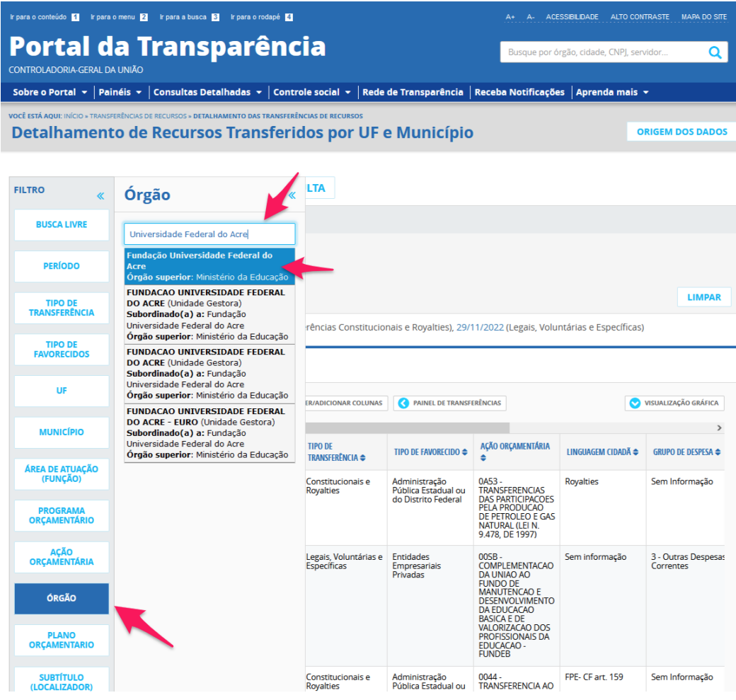Click the Painel de Transferências arrow icon
736x700 pixels.
point(403,403)
